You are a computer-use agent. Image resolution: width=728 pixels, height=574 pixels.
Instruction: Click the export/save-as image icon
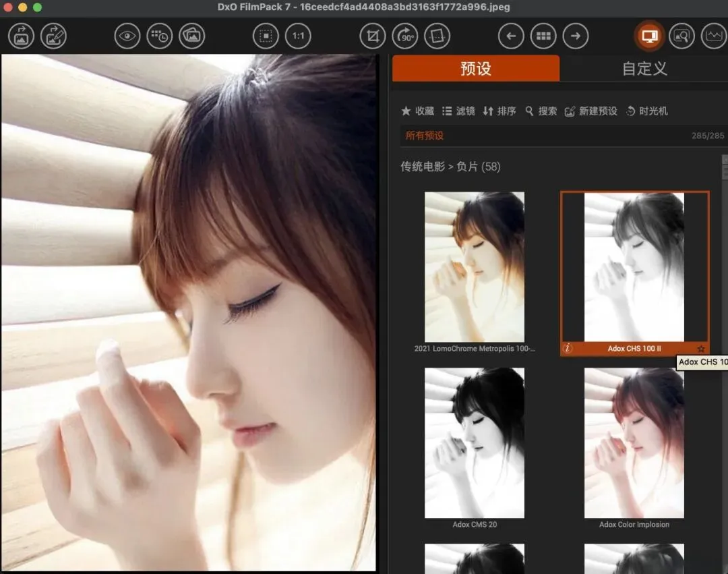click(x=53, y=36)
